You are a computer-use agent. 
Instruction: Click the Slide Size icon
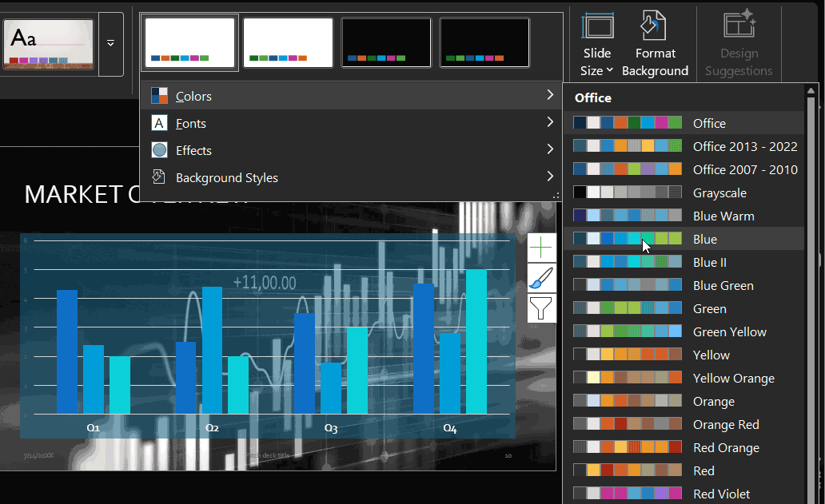[x=596, y=26]
